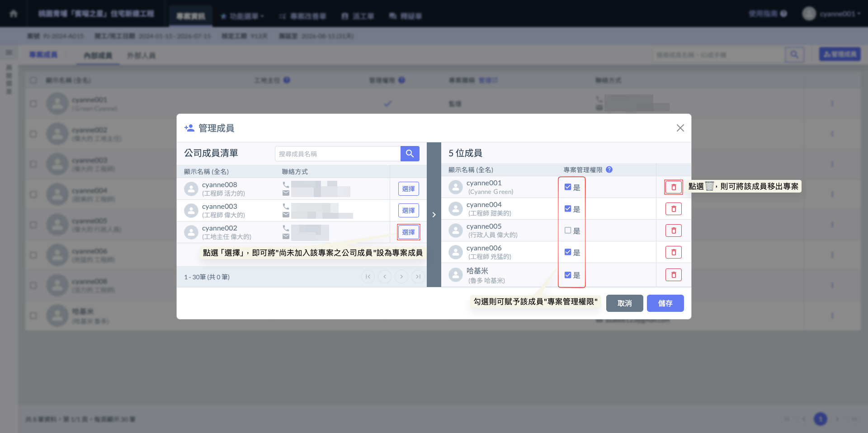Click the trash icon for cyanne005
Image resolution: width=868 pixels, height=433 pixels.
[x=673, y=231]
